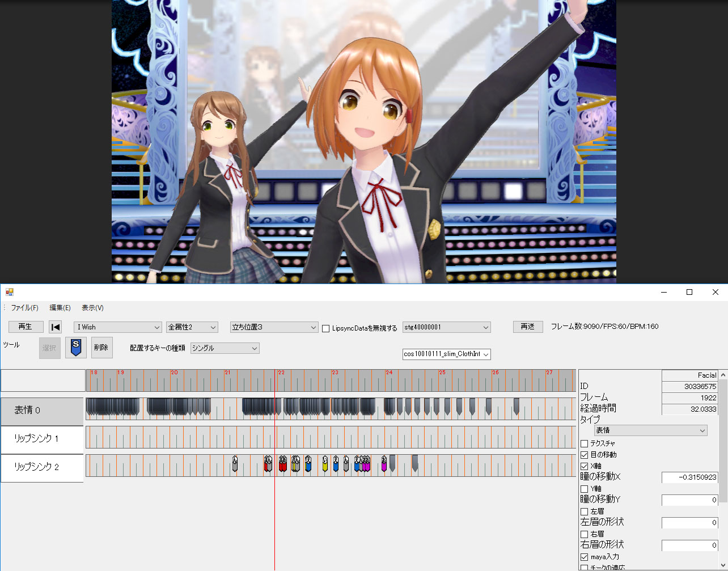
Task: Select the 表情 0 key marker below ruler mark 26
Action: click(489, 407)
